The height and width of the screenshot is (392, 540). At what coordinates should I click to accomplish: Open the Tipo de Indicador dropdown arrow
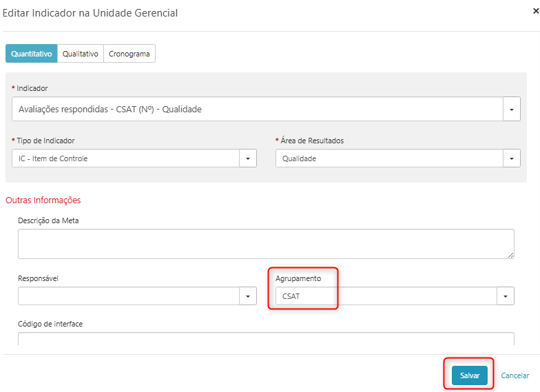pyautogui.click(x=248, y=158)
